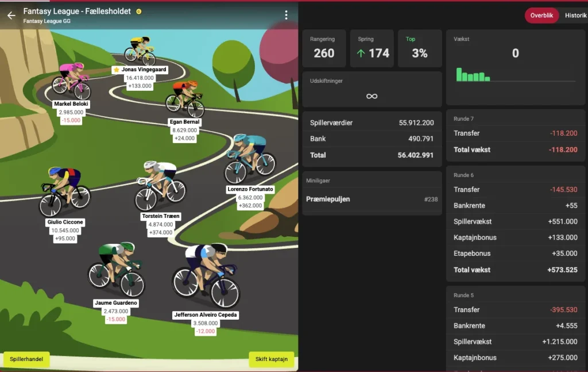Click the Jaume Guardeno name label
The height and width of the screenshot is (372, 588).
click(116, 303)
